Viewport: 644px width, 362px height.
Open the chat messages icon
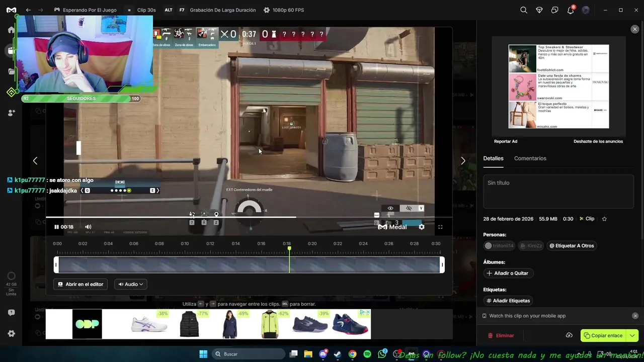click(555, 10)
